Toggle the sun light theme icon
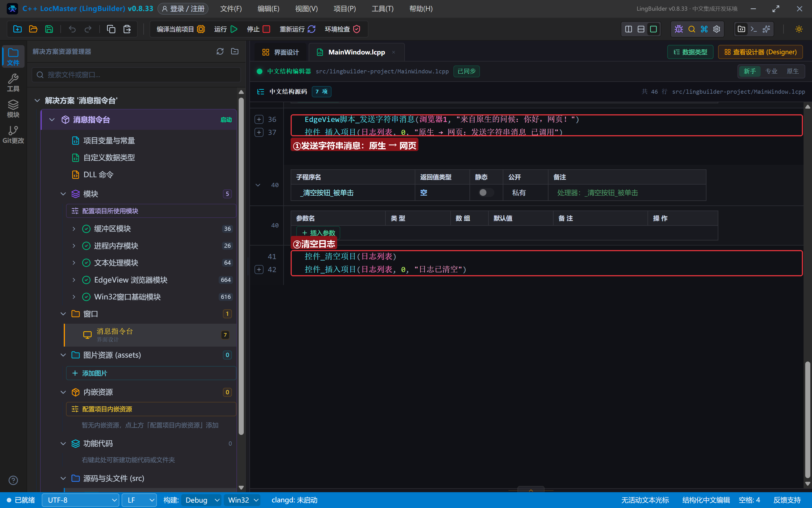The height and width of the screenshot is (508, 812). click(799, 29)
